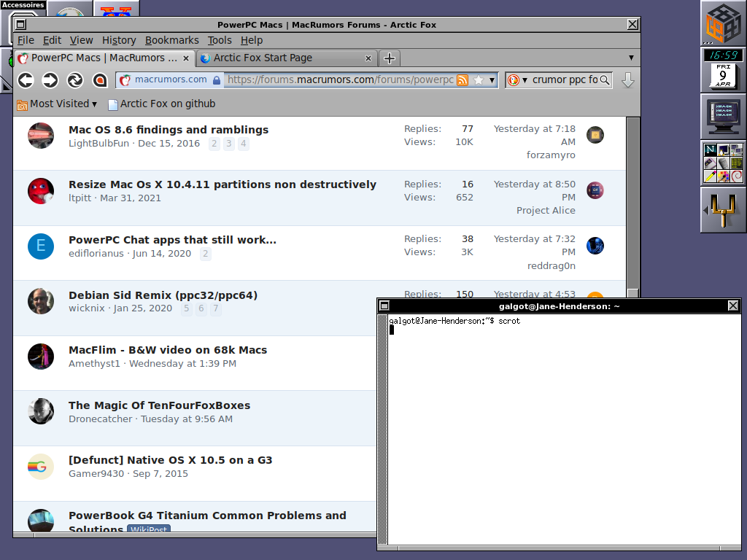The width and height of the screenshot is (747, 560).
Task: Click the author name 'Dronecatcher'
Action: point(101,419)
